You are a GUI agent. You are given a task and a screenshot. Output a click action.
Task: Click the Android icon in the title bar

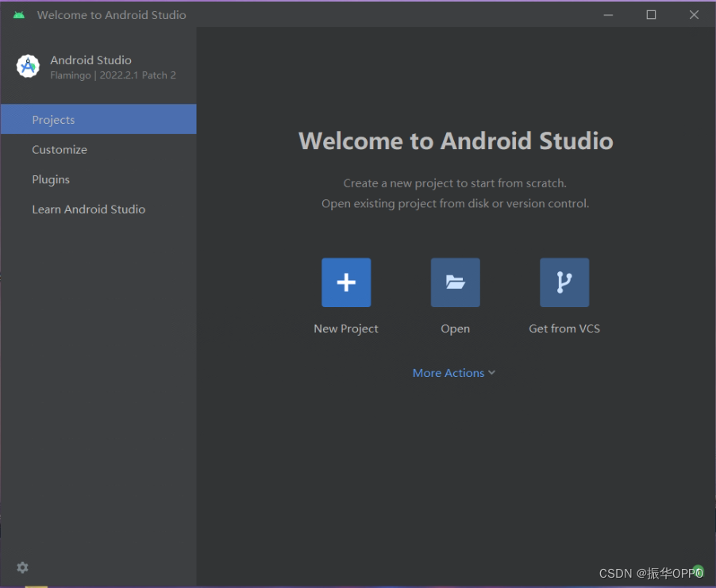(19, 15)
